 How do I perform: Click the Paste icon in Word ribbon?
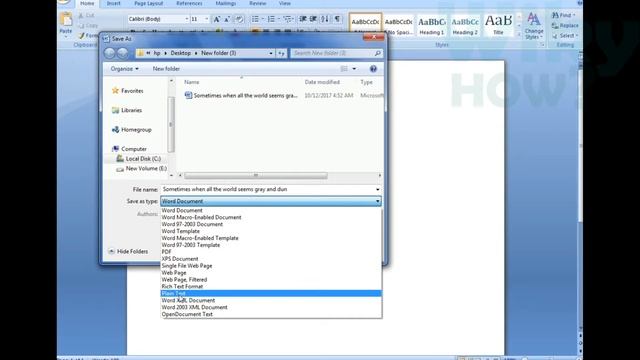click(x=66, y=20)
